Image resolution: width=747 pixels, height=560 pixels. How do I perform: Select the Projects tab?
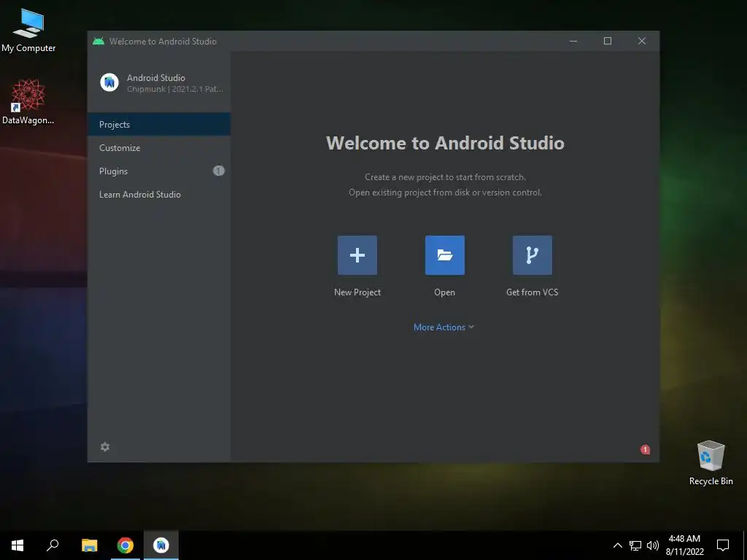[x=158, y=124]
